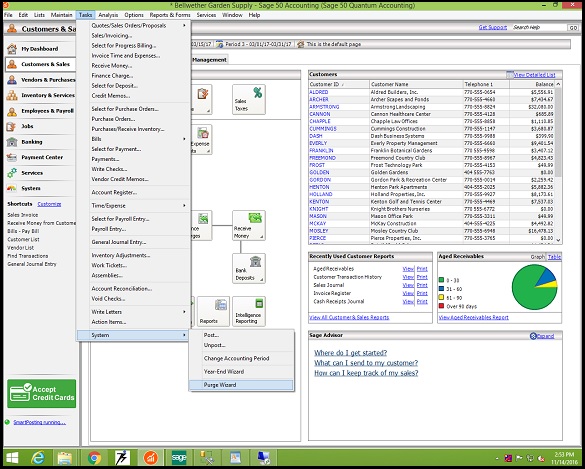This screenshot has height=469, width=585.
Task: Open the Receive Money icon dropdown corner
Action: [x=262, y=237]
